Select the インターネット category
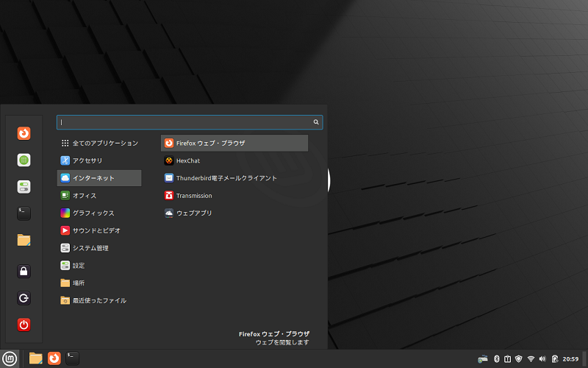The height and width of the screenshot is (368, 588). click(x=99, y=178)
